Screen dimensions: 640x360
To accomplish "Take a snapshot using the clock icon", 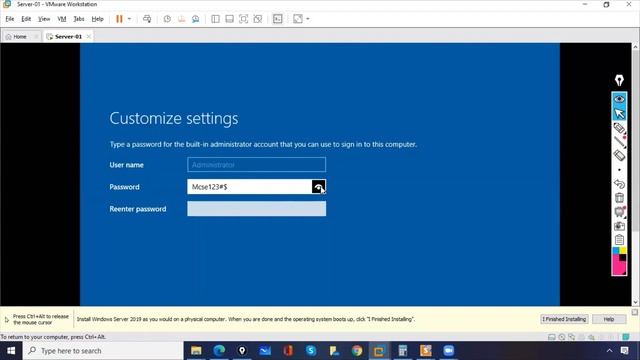I will point(167,19).
